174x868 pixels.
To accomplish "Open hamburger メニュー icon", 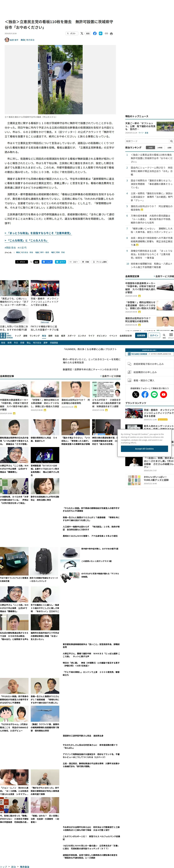I will point(171,336).
